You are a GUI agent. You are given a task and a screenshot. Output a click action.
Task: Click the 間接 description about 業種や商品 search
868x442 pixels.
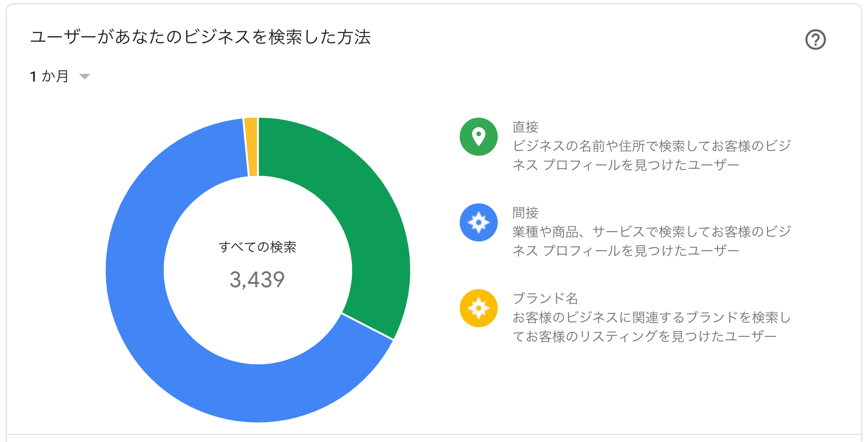(651, 241)
